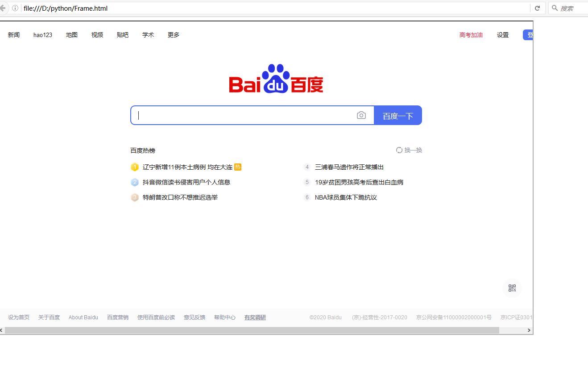Click rank 2 blue badge icon

[x=135, y=182]
